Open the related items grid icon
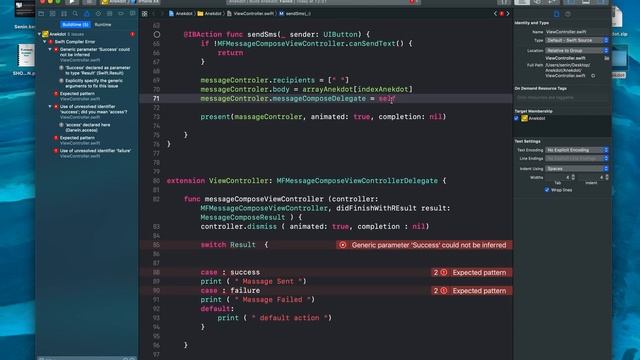Image resolution: width=640 pixels, height=360 pixels. [144, 13]
